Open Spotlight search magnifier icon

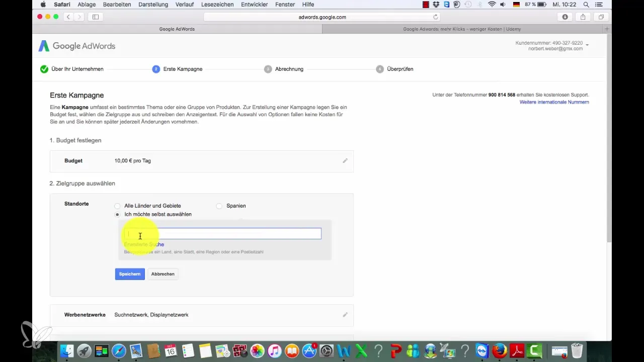pyautogui.click(x=586, y=5)
